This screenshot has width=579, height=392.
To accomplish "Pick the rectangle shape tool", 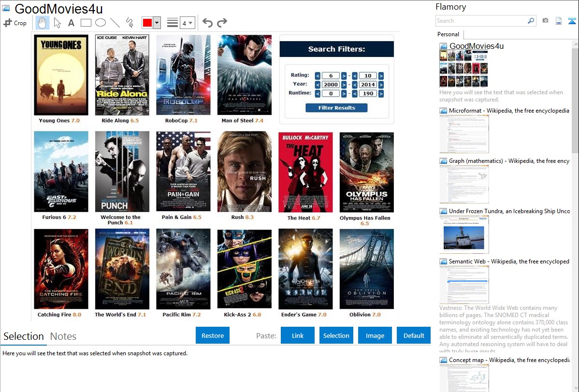I will 86,23.
